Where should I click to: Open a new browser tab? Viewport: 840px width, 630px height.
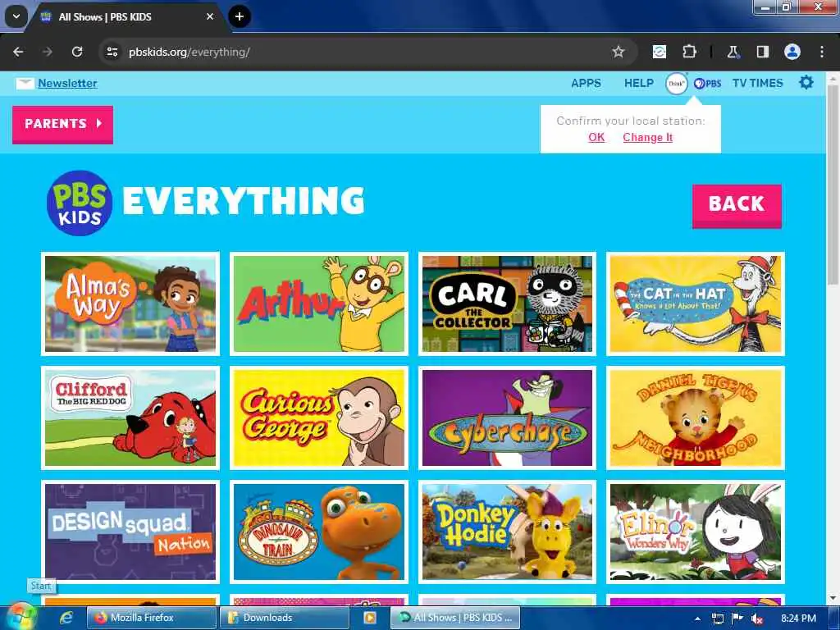tap(240, 16)
